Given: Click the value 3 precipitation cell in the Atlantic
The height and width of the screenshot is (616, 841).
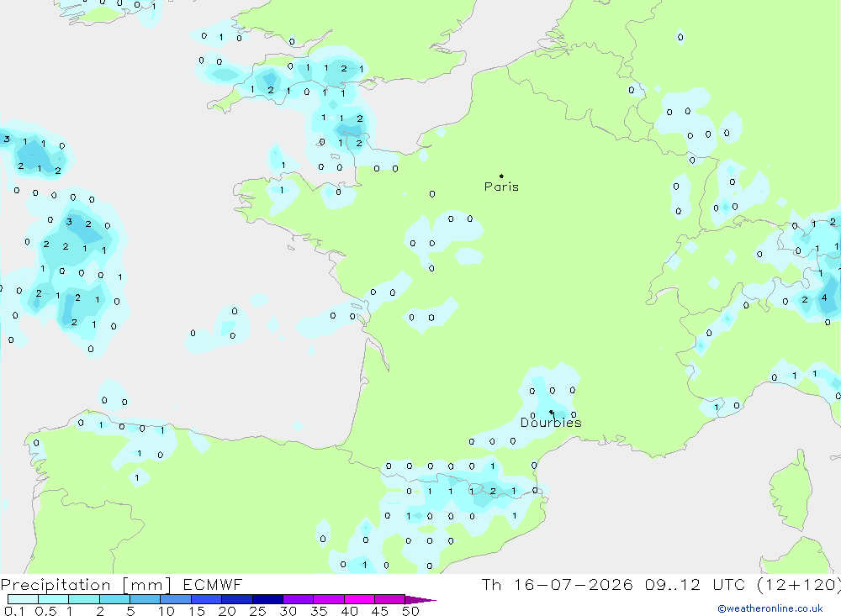Looking at the screenshot, I should pyautogui.click(x=69, y=221).
